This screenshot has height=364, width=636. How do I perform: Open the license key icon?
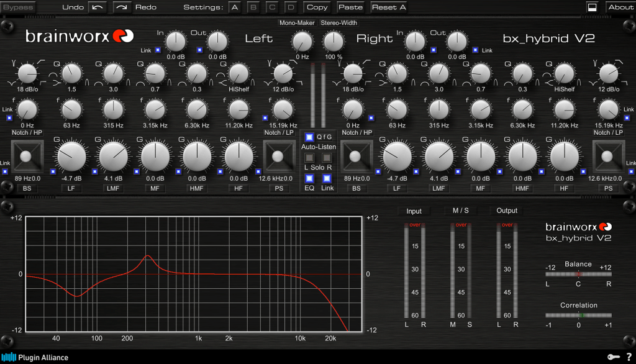point(612,357)
